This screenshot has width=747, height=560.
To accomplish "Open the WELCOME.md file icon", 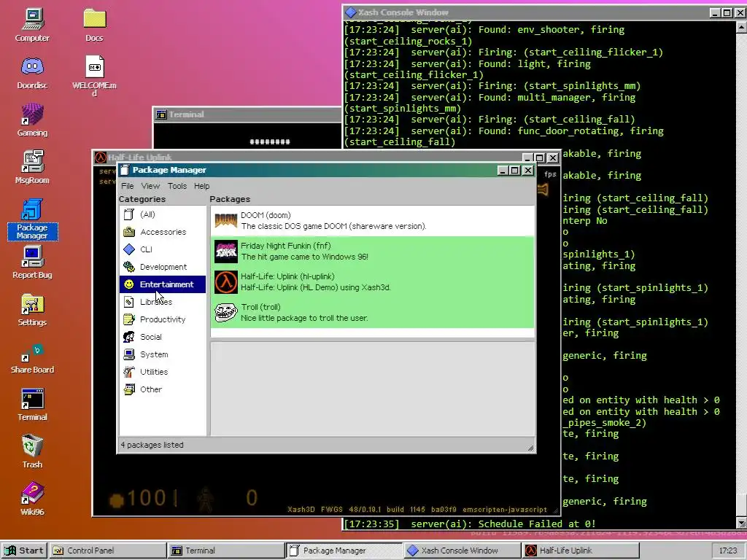I will pyautogui.click(x=94, y=75).
